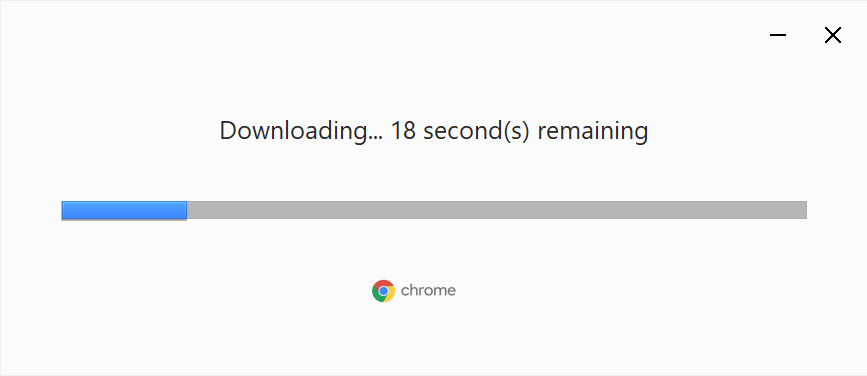Click the blue center of the Chrome logo
867x376 pixels.
pos(383,291)
